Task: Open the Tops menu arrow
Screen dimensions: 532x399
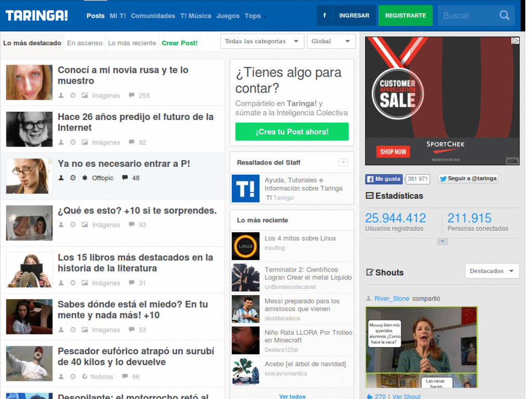Action: (265, 17)
